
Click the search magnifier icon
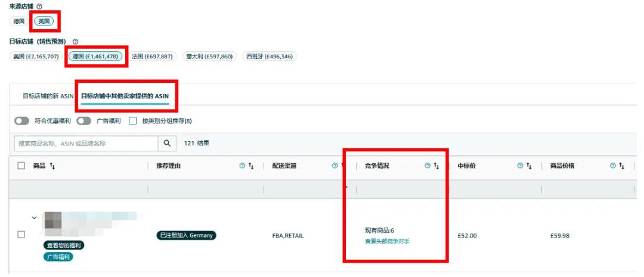pyautogui.click(x=166, y=143)
